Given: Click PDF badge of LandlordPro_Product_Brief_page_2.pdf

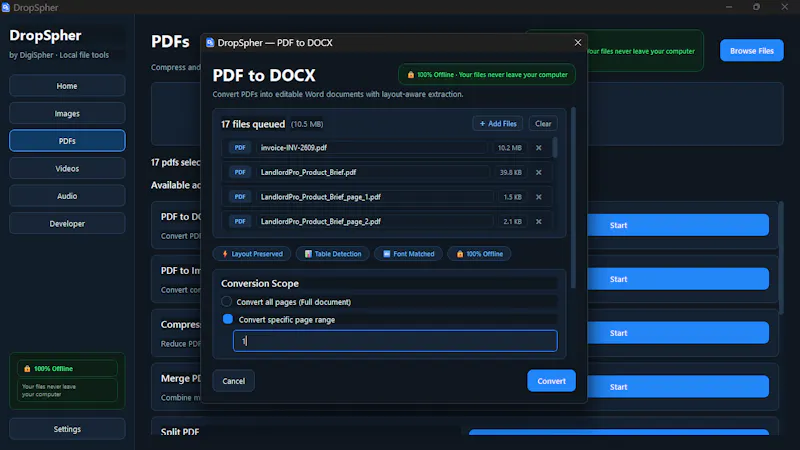Looking at the screenshot, I should pos(240,221).
